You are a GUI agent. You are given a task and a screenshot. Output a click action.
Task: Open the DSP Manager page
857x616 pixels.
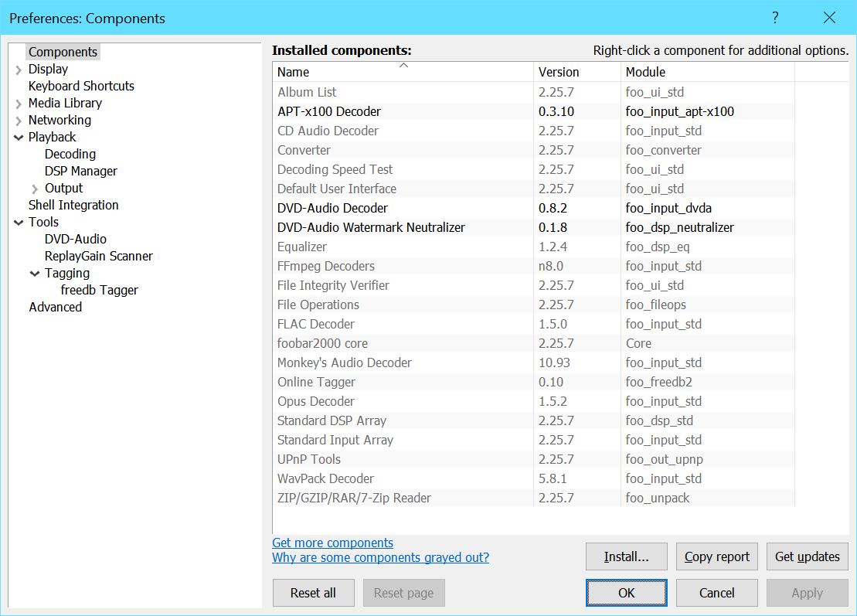pos(81,171)
